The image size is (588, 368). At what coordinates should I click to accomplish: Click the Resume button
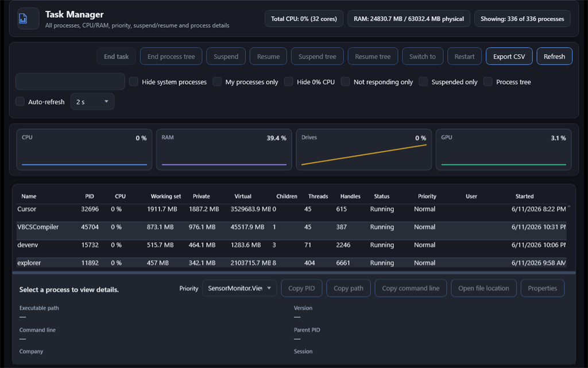pos(268,56)
